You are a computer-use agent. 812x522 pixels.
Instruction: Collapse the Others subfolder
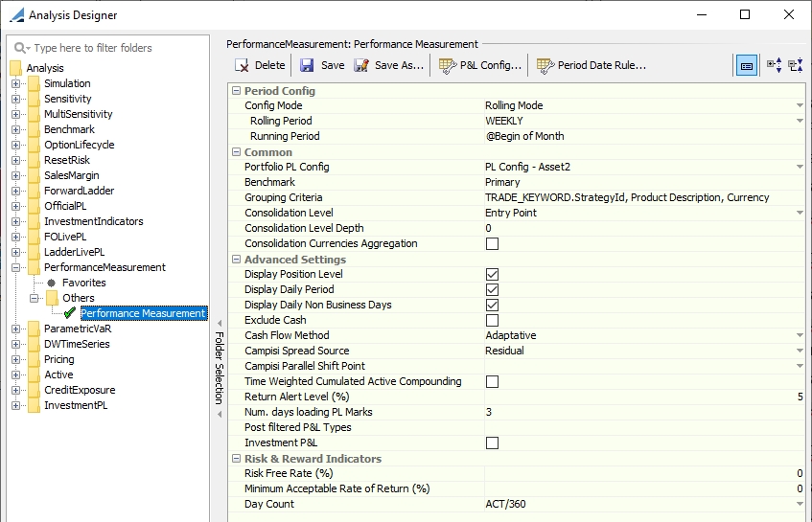(x=35, y=298)
